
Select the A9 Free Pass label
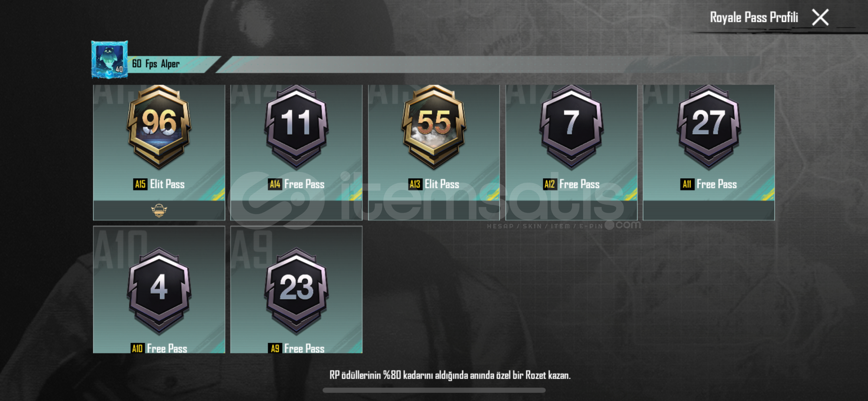[296, 348]
